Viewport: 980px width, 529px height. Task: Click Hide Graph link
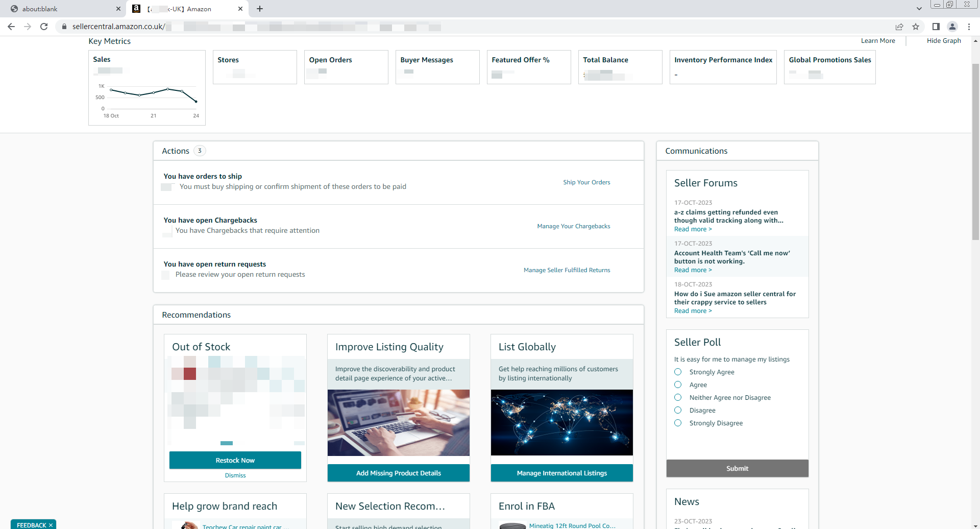point(944,41)
